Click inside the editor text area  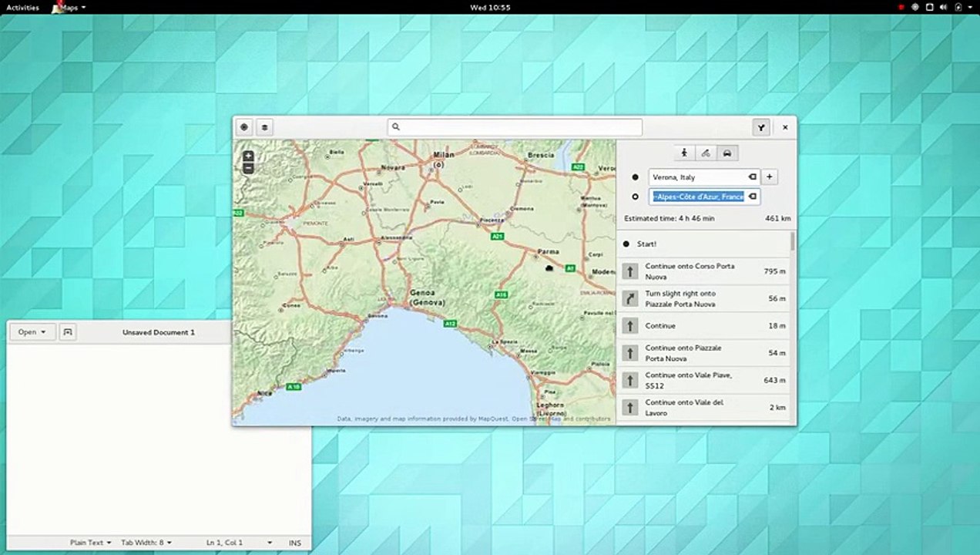(158, 439)
